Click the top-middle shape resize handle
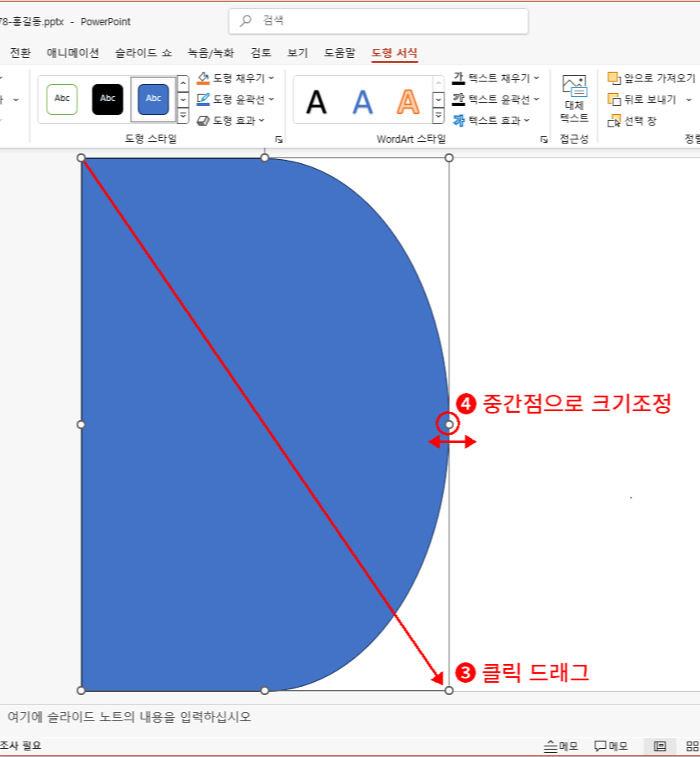This screenshot has width=700, height=757. coord(264,158)
